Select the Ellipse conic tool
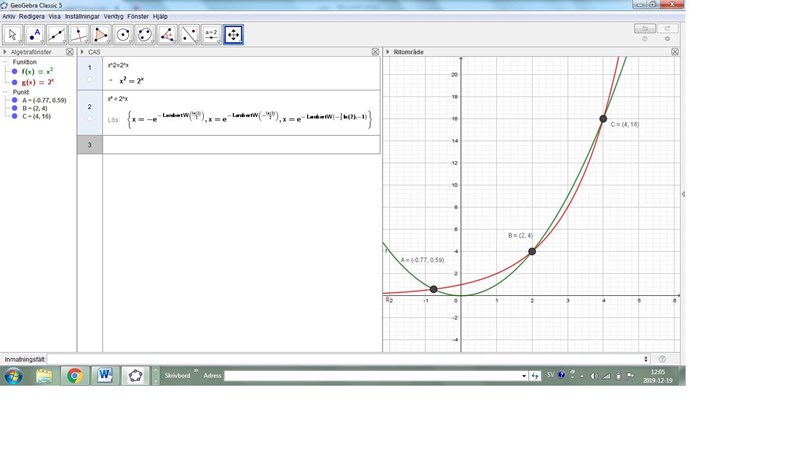This screenshot has width=800, height=454. 146,34
